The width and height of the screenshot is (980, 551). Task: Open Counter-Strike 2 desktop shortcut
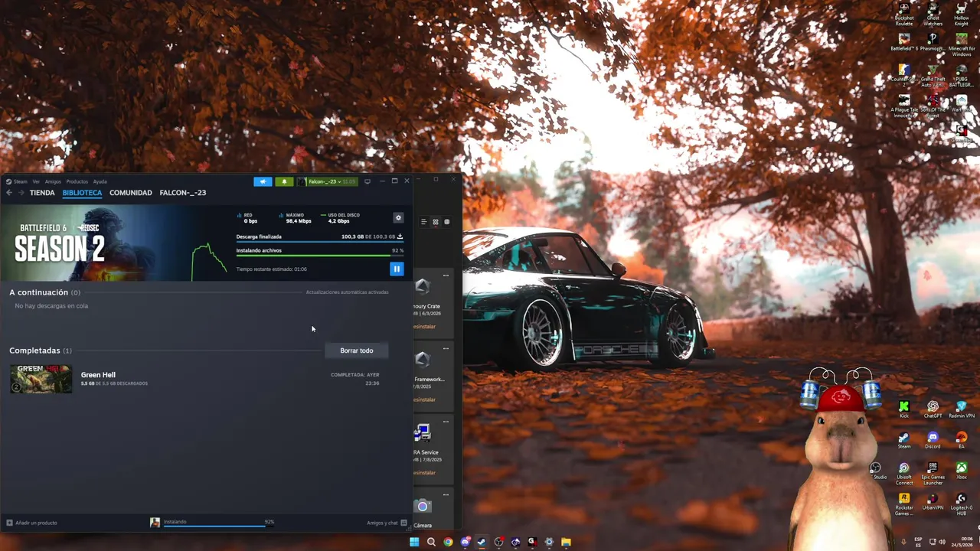tap(904, 75)
